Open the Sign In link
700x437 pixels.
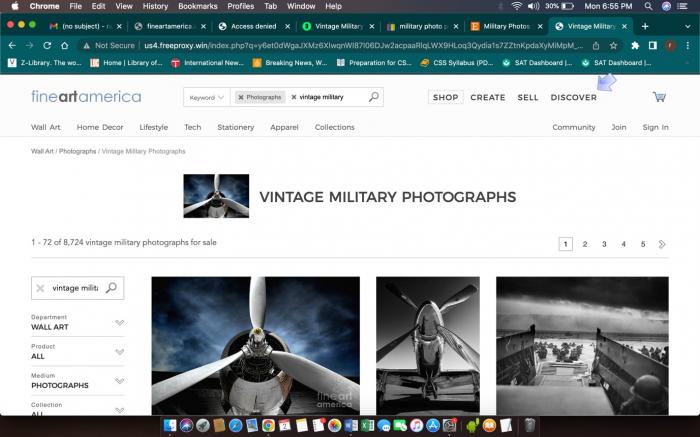(655, 127)
